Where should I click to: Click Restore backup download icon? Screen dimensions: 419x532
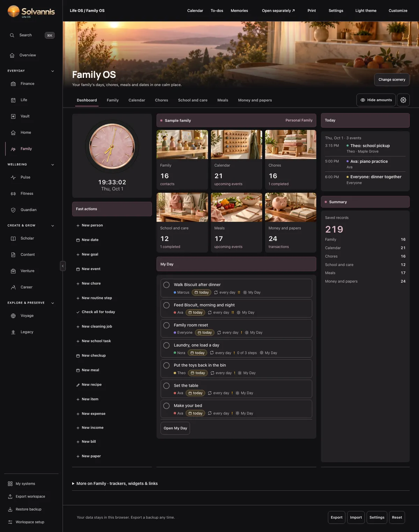tap(10, 509)
